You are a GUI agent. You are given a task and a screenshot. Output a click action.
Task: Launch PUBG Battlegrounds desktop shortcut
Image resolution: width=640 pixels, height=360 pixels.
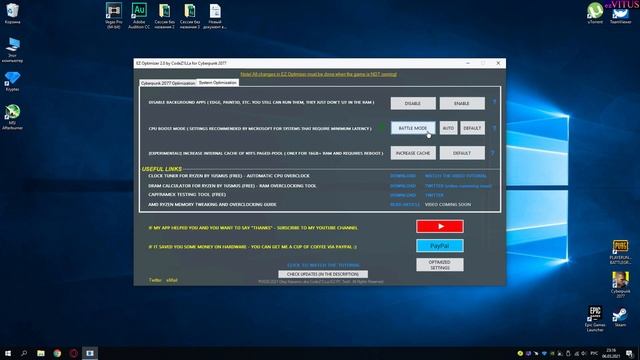click(x=620, y=252)
